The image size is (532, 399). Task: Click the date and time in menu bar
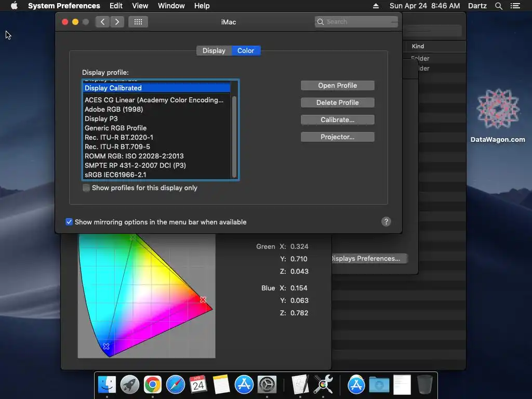coord(425,6)
